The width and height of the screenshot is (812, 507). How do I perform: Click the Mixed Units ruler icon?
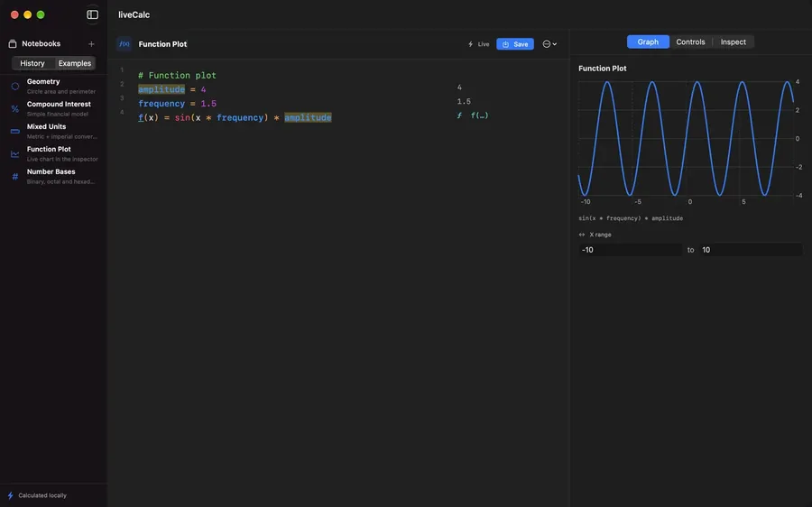pyautogui.click(x=15, y=131)
